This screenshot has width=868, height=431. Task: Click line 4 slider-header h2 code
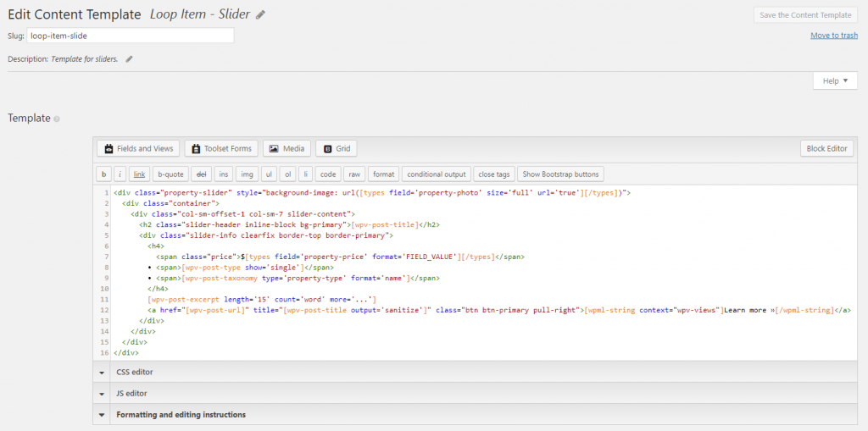290,224
